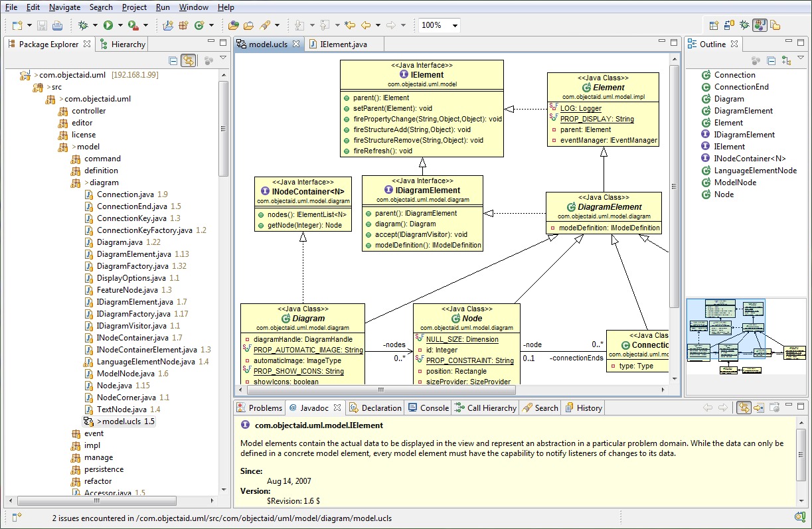Open the Search toolbar icon
812x529 pixels.
click(x=266, y=25)
